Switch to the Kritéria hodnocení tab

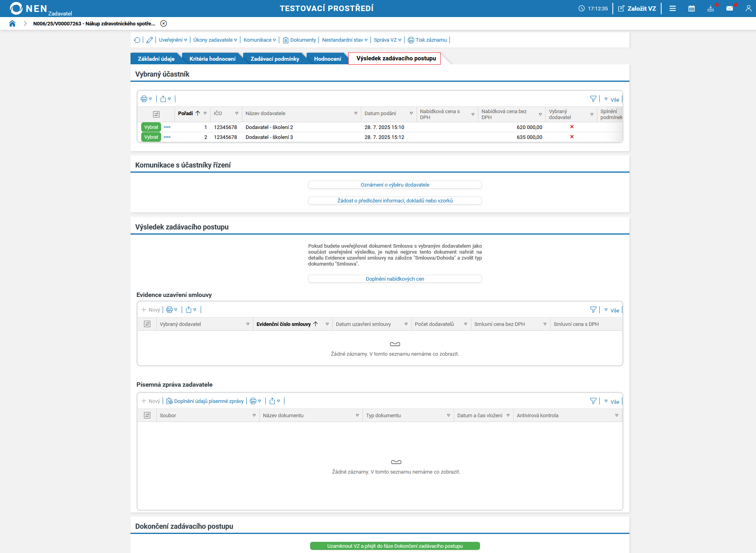click(212, 59)
